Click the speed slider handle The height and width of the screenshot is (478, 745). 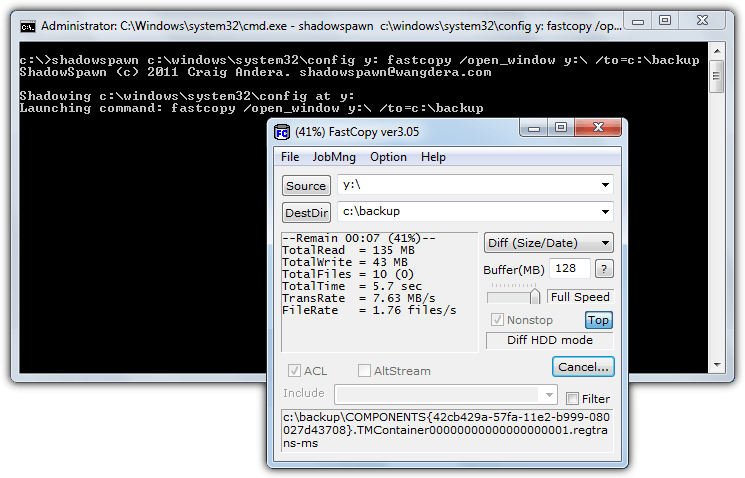(x=535, y=296)
